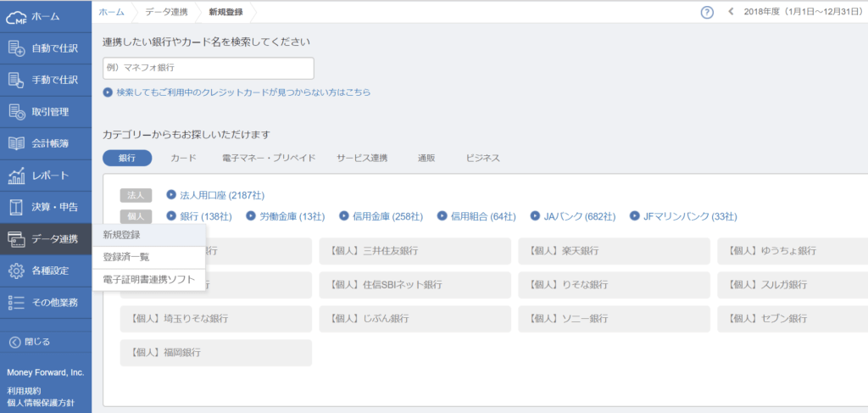Choose 【個人】じぶん銀行 button
Screen dimensions: 868x413
click(x=415, y=319)
